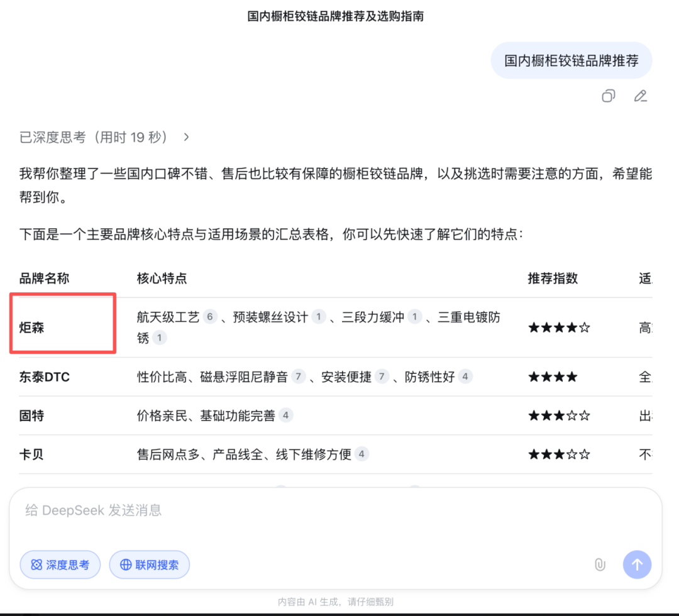Click the 推荐指数 column header
The image size is (679, 616).
[x=553, y=278]
